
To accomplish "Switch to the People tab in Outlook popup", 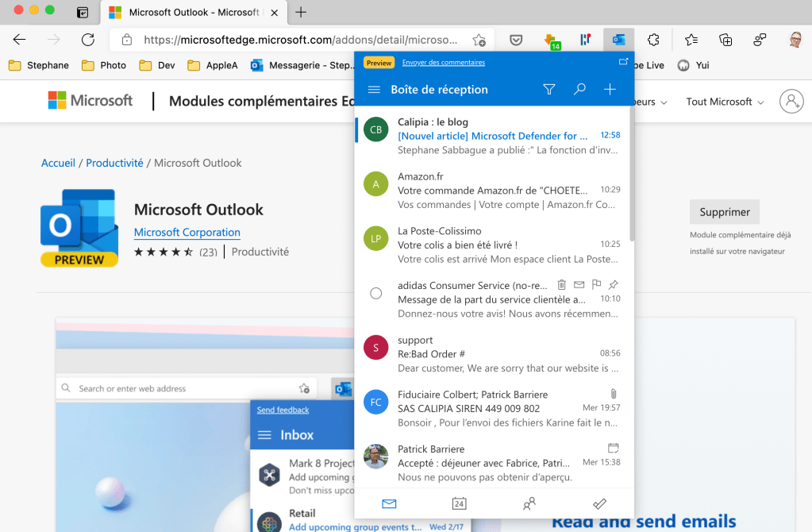I will pos(529,503).
